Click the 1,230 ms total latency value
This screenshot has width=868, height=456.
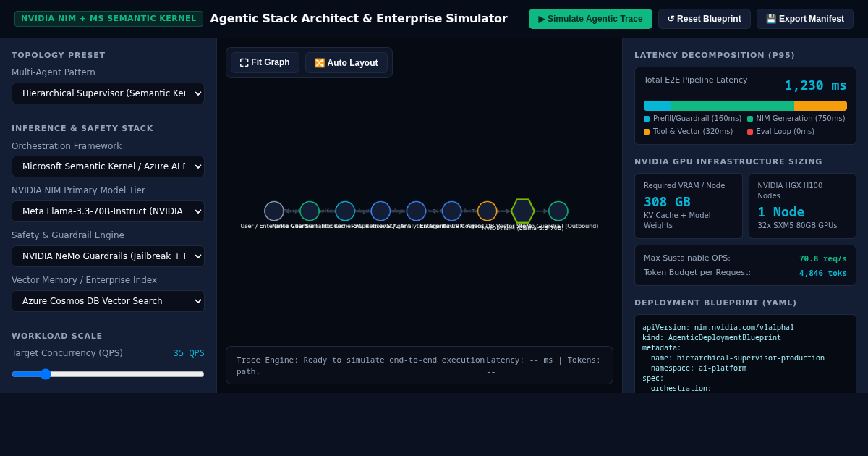pyautogui.click(x=815, y=85)
